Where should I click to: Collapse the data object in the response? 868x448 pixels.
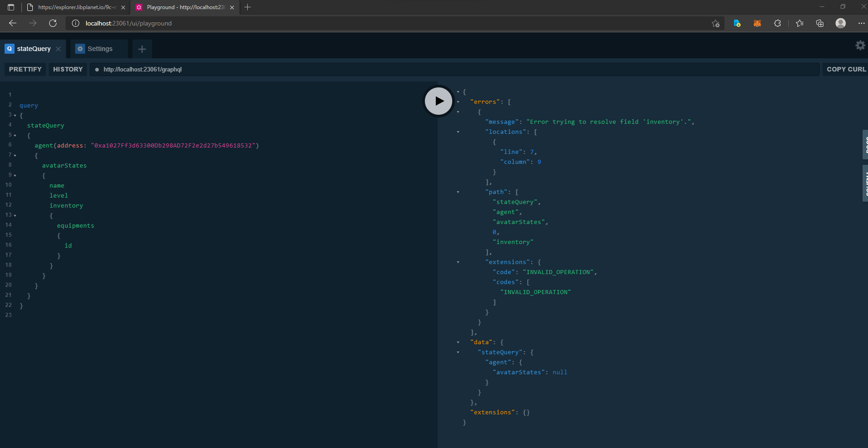click(458, 342)
